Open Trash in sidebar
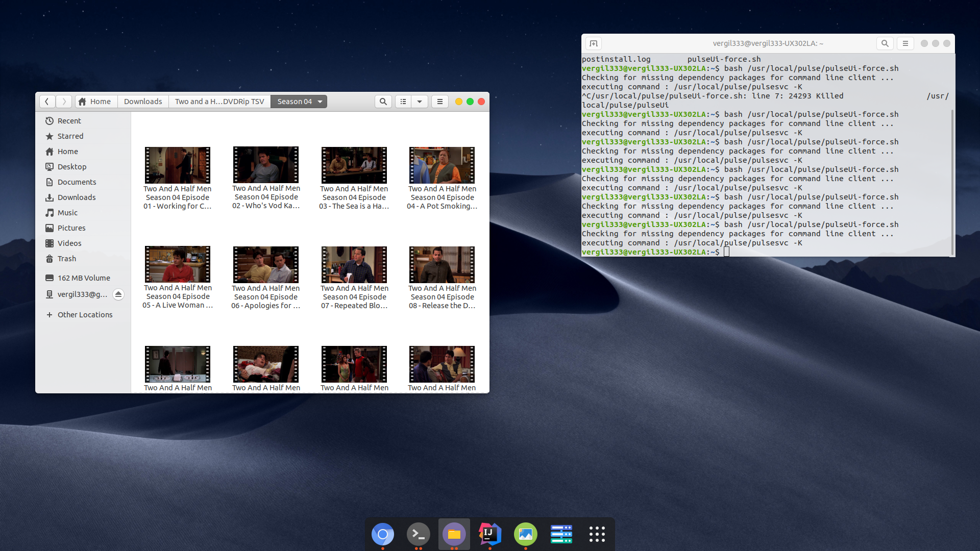Viewport: 980px width, 551px height. 83,259
